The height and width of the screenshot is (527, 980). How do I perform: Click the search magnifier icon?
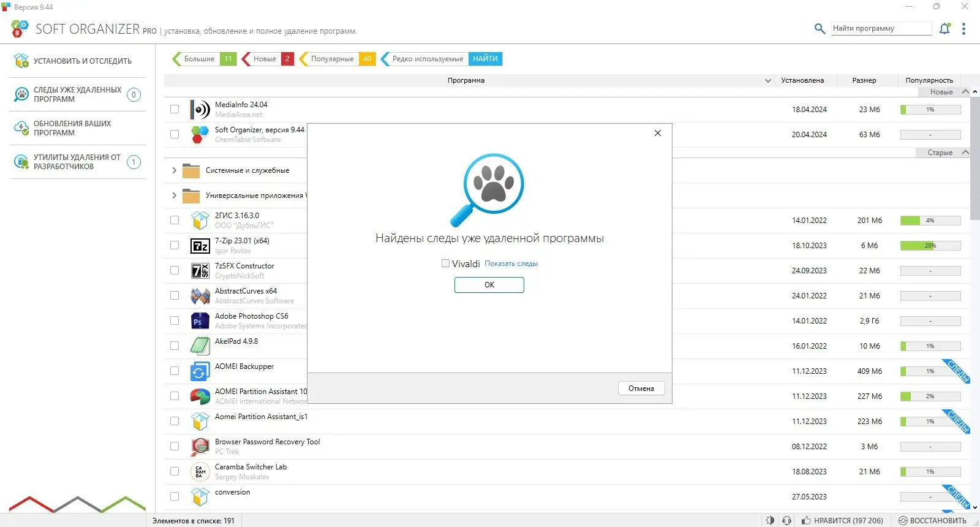(820, 28)
